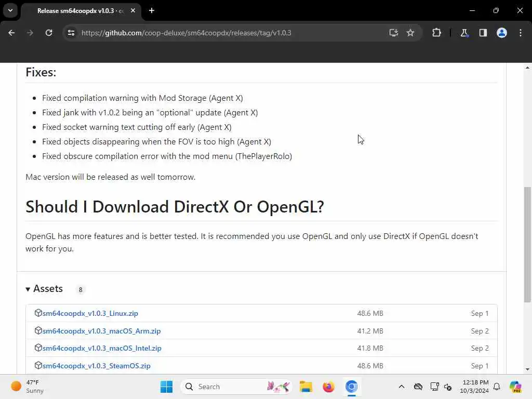The height and width of the screenshot is (399, 532).
Task: Click '48.6 MB' size in the Linux.zip row
Action: (x=370, y=313)
